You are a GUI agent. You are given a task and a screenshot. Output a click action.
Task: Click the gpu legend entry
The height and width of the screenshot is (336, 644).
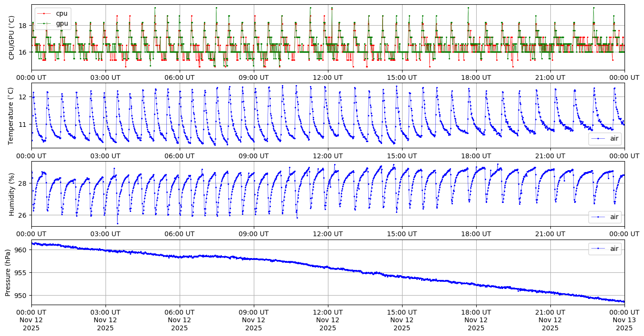tap(62, 23)
